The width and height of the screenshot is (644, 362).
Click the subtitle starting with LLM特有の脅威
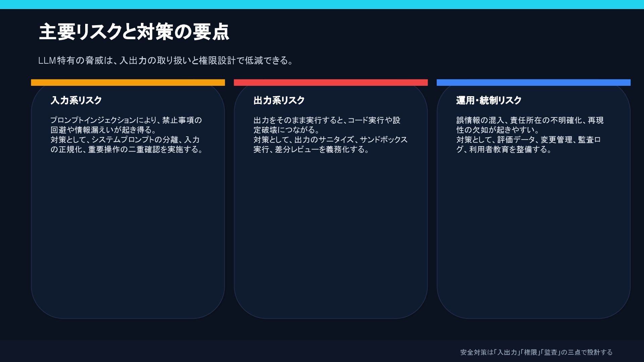pos(166,61)
